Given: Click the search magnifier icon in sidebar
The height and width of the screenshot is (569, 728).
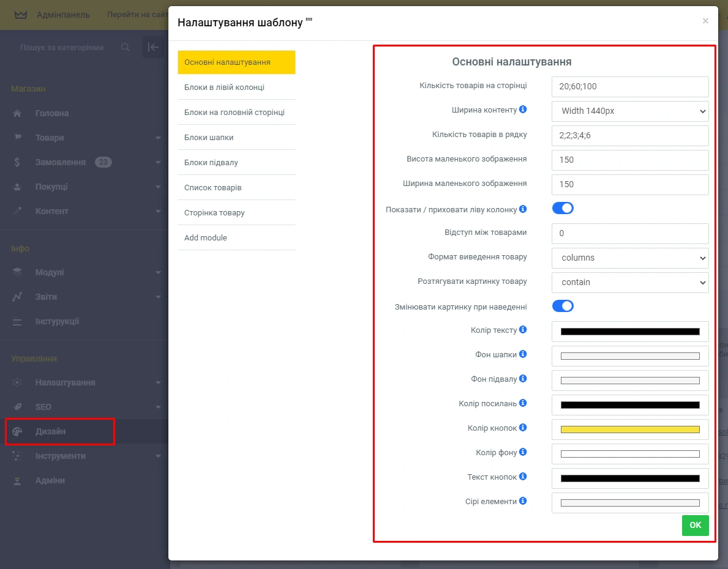Looking at the screenshot, I should (126, 47).
